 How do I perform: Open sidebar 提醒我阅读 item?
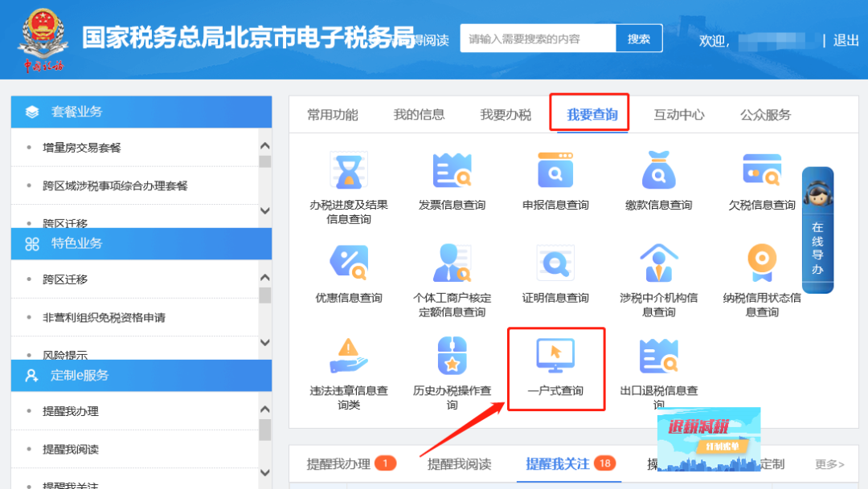pos(70,450)
